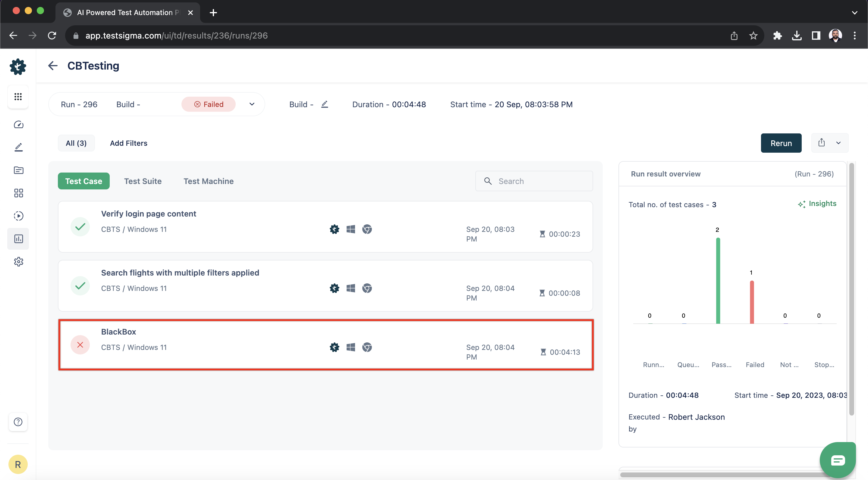Click the green Passed bar in chart

point(718,281)
